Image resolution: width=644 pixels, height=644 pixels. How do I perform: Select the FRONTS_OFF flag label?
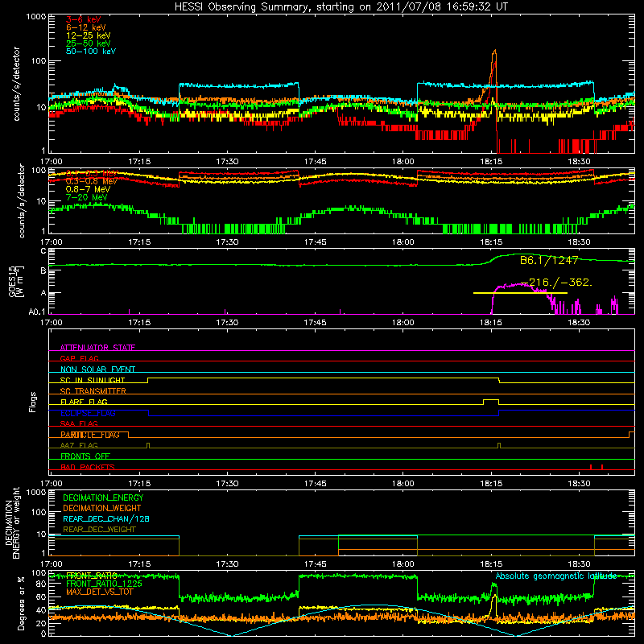point(85,456)
